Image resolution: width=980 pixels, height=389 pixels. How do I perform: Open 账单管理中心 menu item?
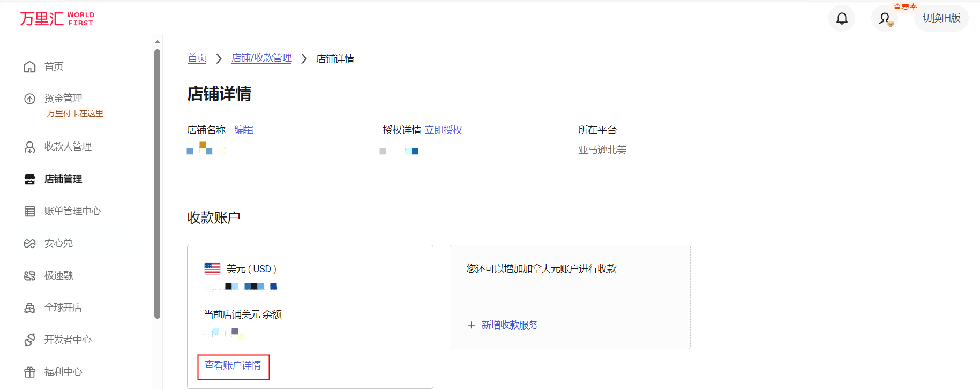pyautogui.click(x=72, y=211)
